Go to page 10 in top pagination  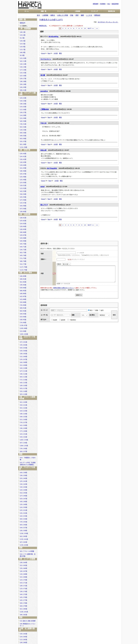click(x=85, y=29)
